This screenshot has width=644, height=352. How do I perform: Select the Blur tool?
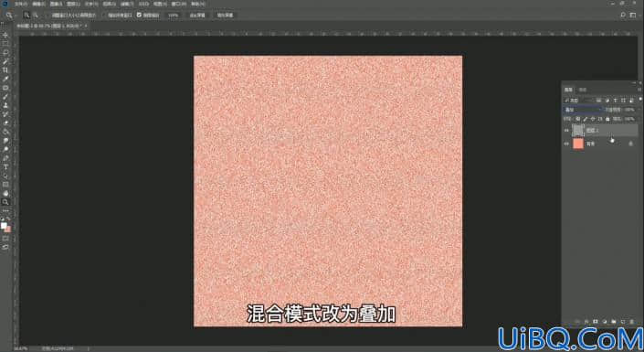(5, 141)
